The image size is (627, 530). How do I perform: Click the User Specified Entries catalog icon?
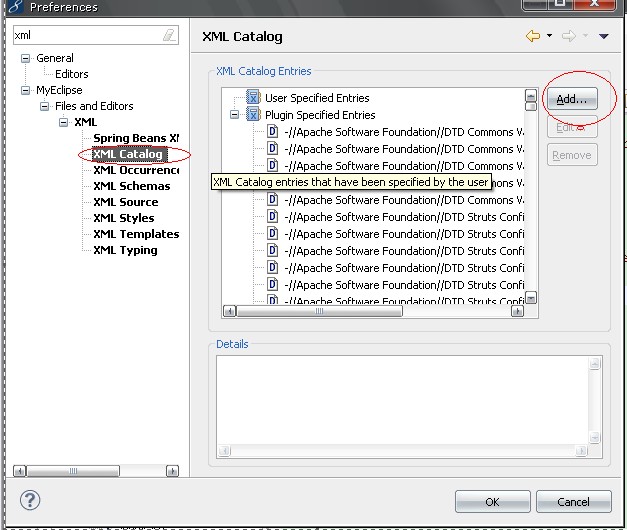(253, 97)
